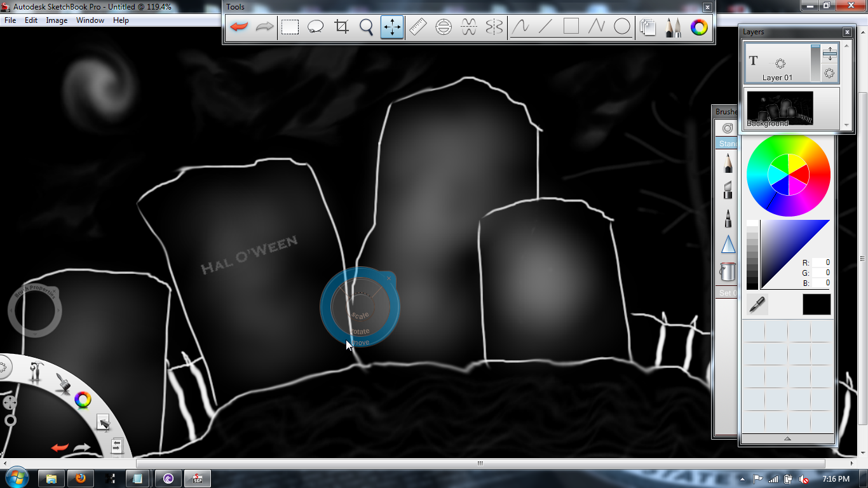868x488 pixels.
Task: Open the Window menu
Action: [90, 20]
